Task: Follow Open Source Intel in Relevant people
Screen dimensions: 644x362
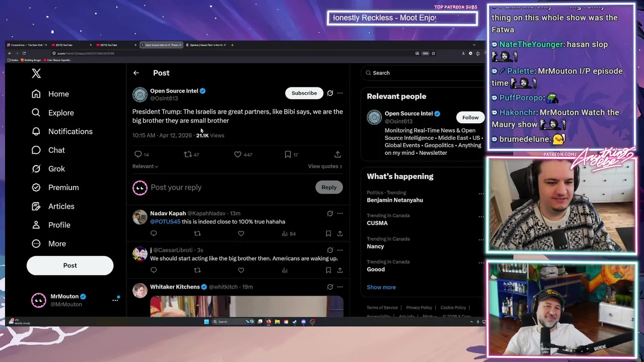Action: click(470, 118)
